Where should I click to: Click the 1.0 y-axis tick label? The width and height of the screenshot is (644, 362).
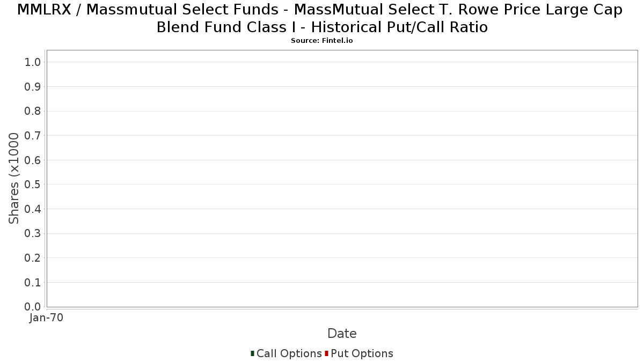point(33,62)
